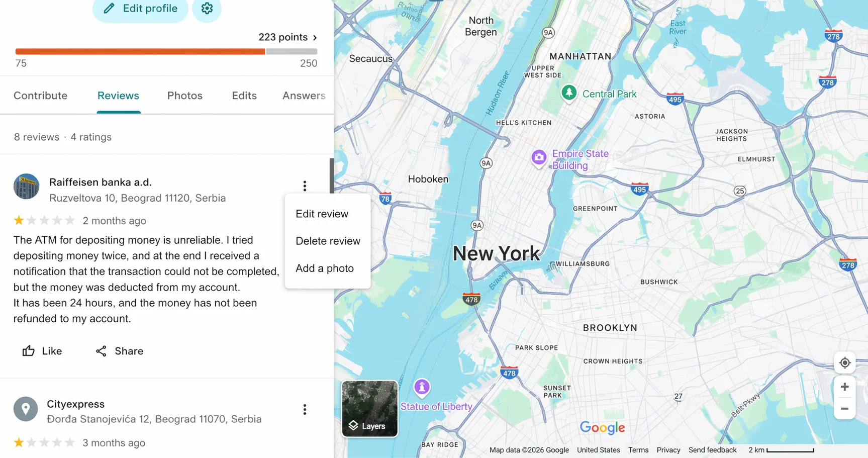The width and height of the screenshot is (868, 458).
Task: Open the settings gear next to Edit profile
Action: (x=207, y=9)
